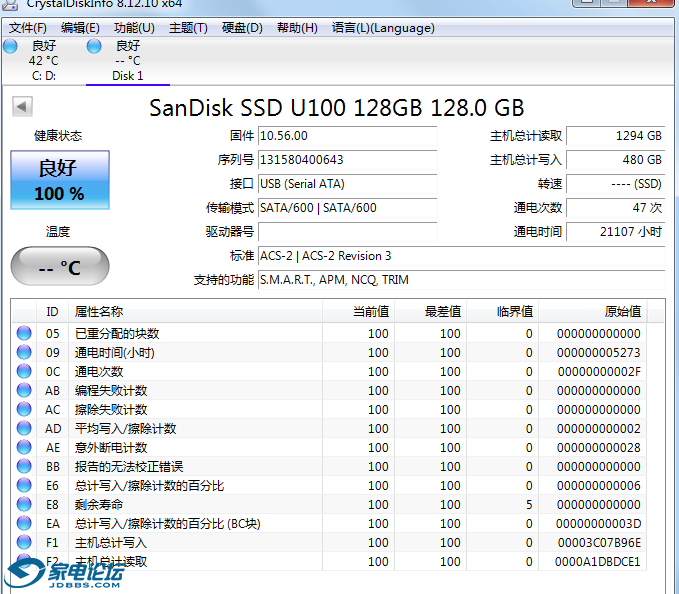Open the 主题(T) menu
The width and height of the screenshot is (679, 594).
188,28
